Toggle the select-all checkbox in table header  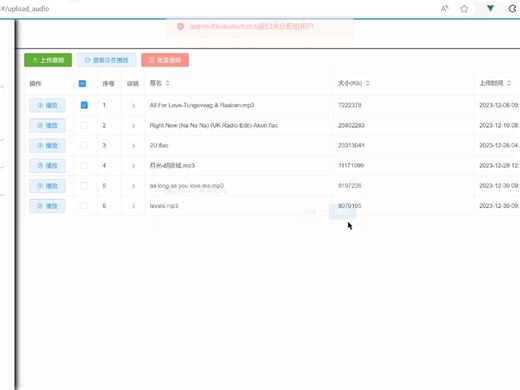(x=82, y=83)
